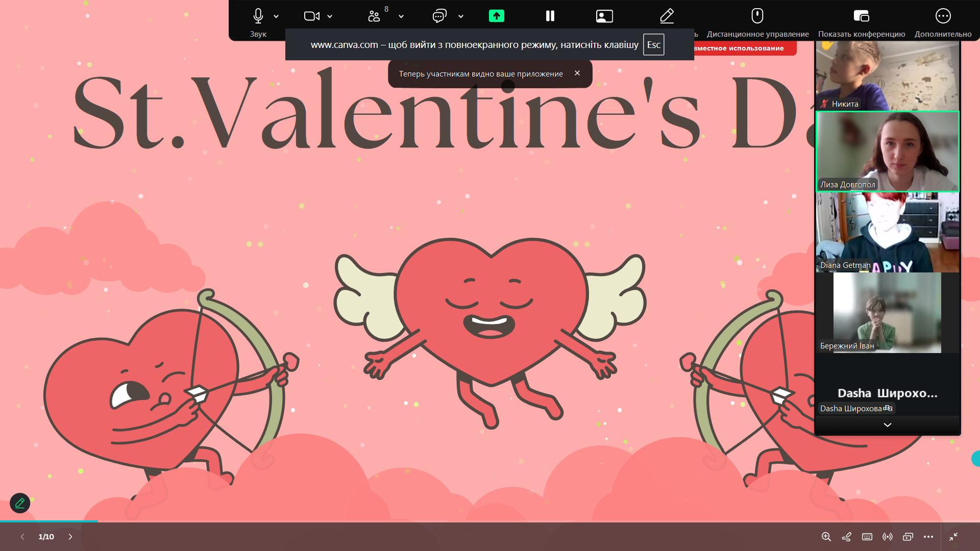The height and width of the screenshot is (551, 980).
Task: Open participants options arrow
Action: click(401, 16)
